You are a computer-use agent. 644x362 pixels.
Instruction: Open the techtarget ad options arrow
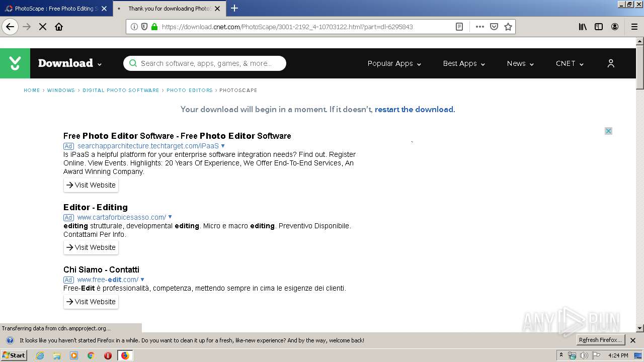click(223, 146)
